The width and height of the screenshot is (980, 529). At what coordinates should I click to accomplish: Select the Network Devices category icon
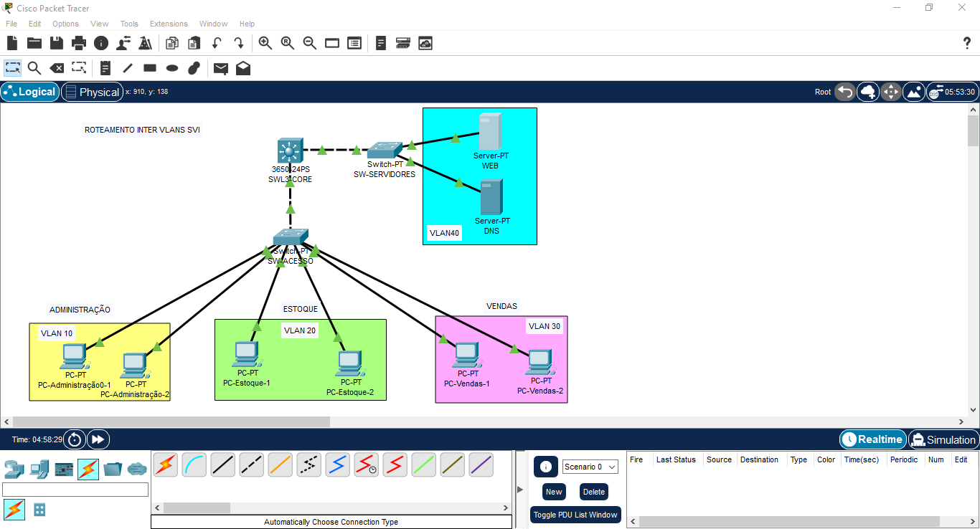pos(14,469)
